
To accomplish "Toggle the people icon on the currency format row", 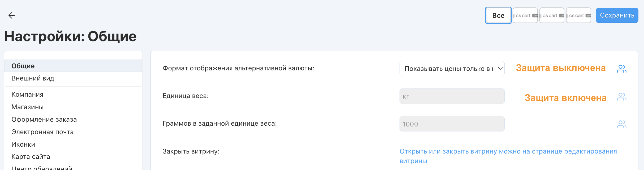I will 621,69.
